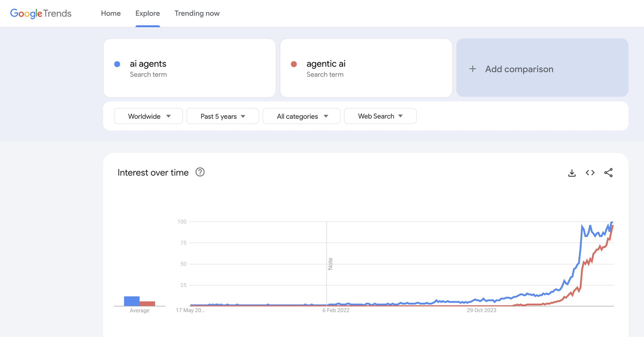
Task: Open the embed code icon
Action: [x=590, y=173]
